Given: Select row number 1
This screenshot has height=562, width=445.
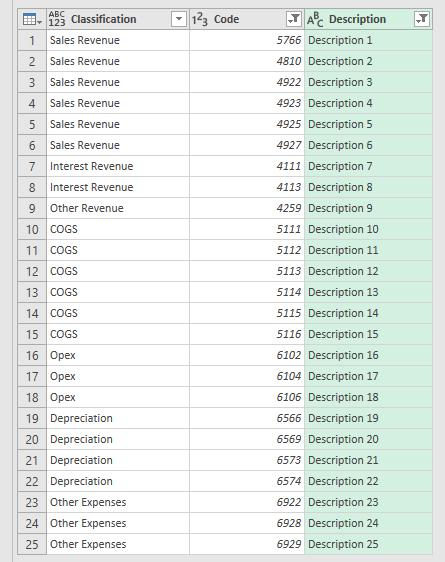Looking at the screenshot, I should [32, 40].
